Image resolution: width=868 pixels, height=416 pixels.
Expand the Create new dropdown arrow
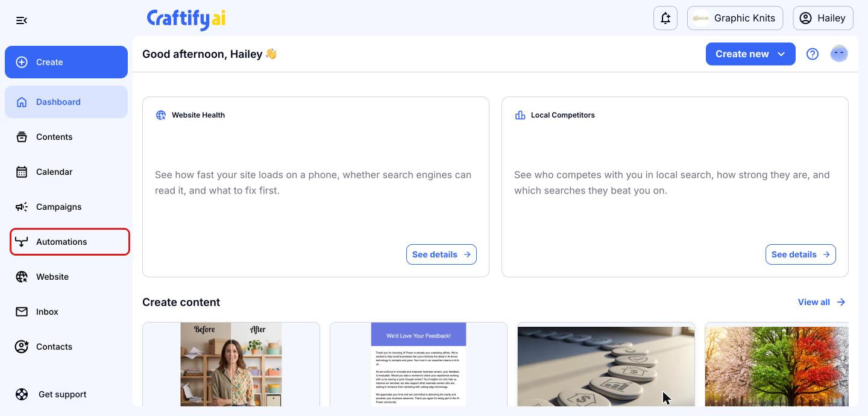click(781, 54)
